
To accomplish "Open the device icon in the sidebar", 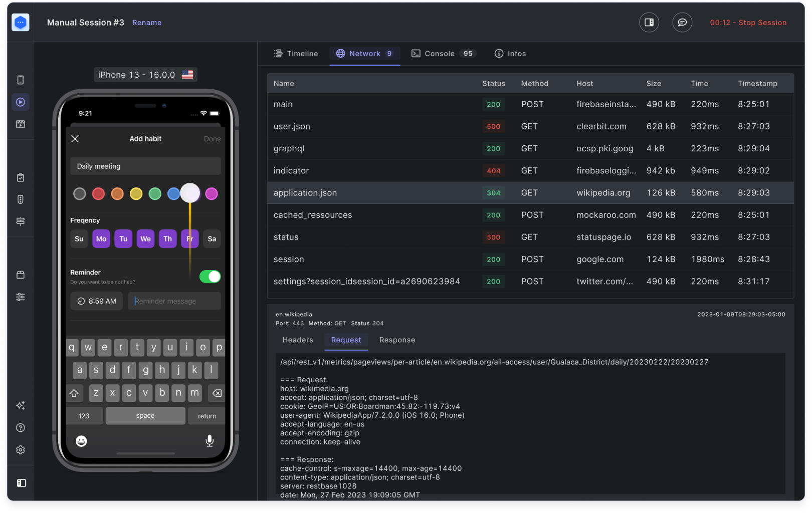I will (x=21, y=80).
